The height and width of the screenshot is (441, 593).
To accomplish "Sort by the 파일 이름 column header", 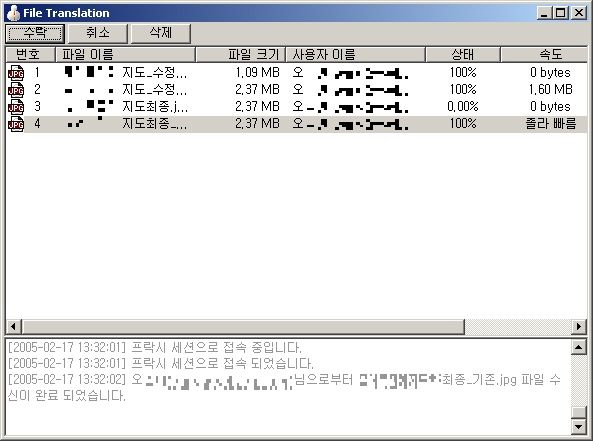I will click(x=126, y=54).
